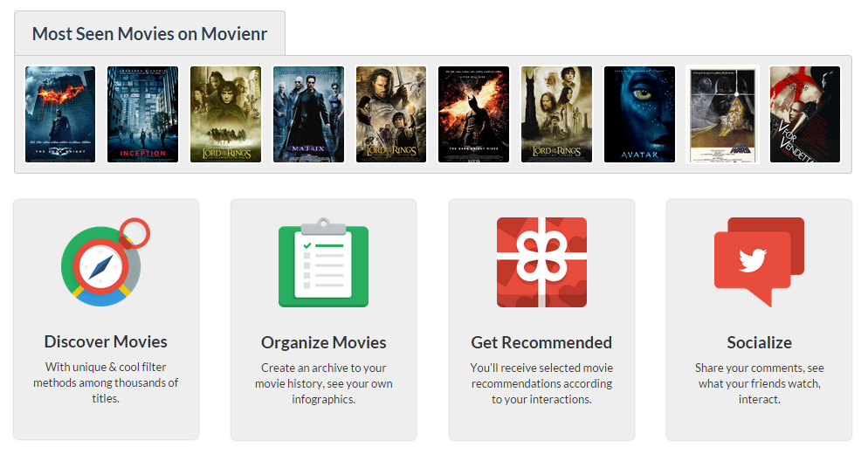This screenshot has height=454, width=868.
Task: Click the red gift box icon
Action: tap(541, 263)
